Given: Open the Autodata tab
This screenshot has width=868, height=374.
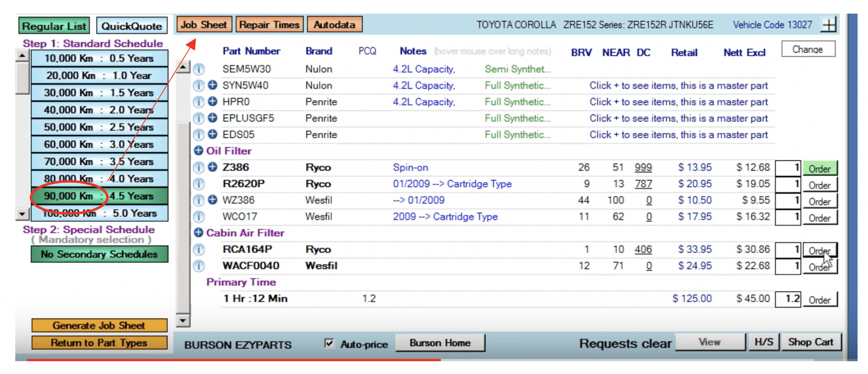Looking at the screenshot, I should (x=335, y=24).
